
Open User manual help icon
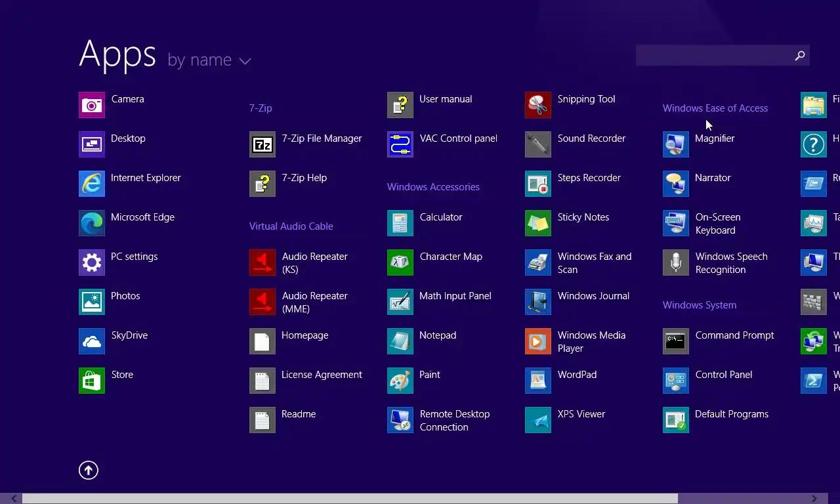(x=400, y=105)
